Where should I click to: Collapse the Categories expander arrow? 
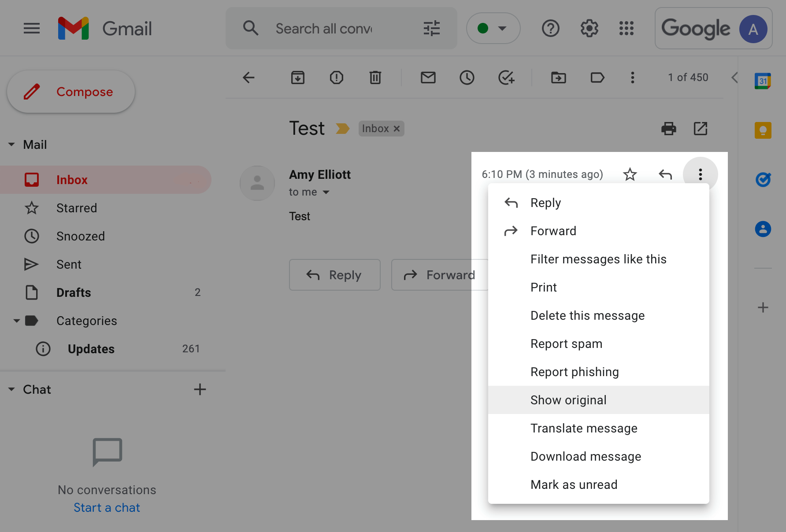click(17, 321)
